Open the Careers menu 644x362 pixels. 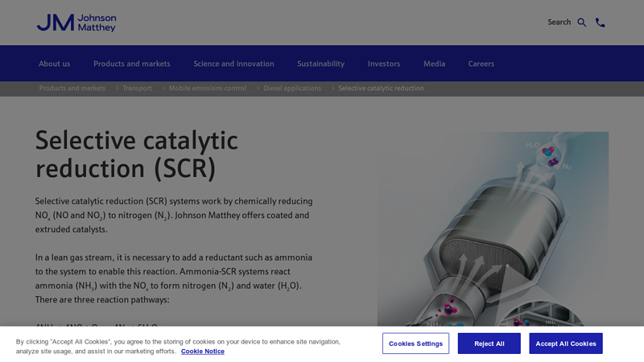[x=481, y=64]
